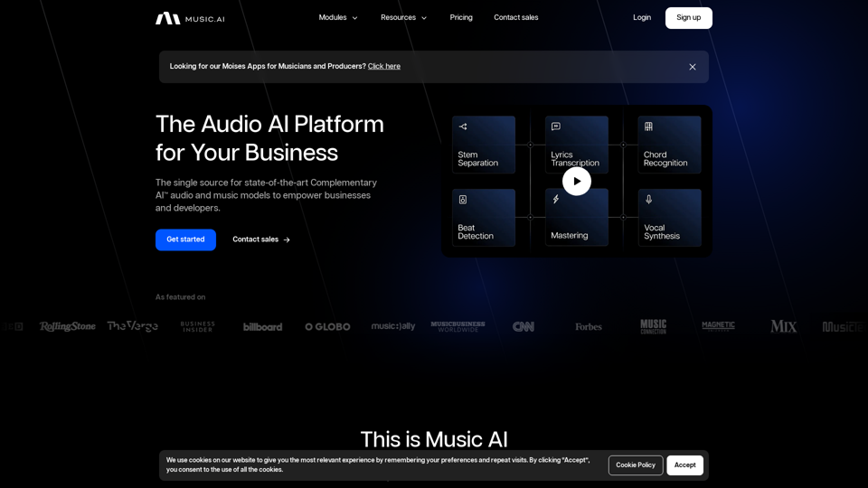Image resolution: width=868 pixels, height=488 pixels.
Task: Select the Chord Recognition label
Action: click(665, 159)
